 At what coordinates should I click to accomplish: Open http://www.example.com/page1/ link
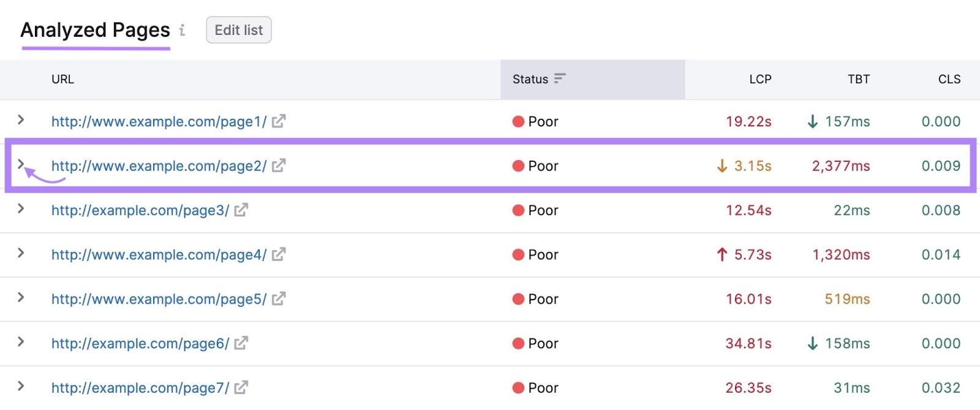(159, 121)
